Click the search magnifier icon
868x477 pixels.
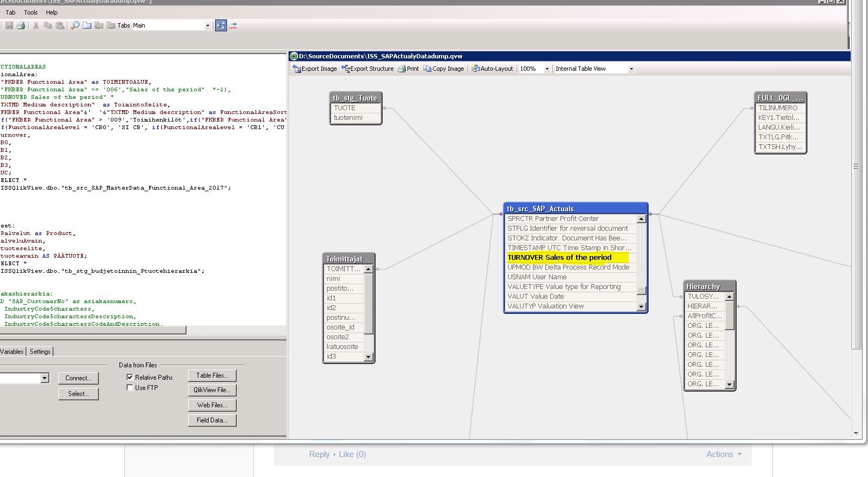(75, 25)
